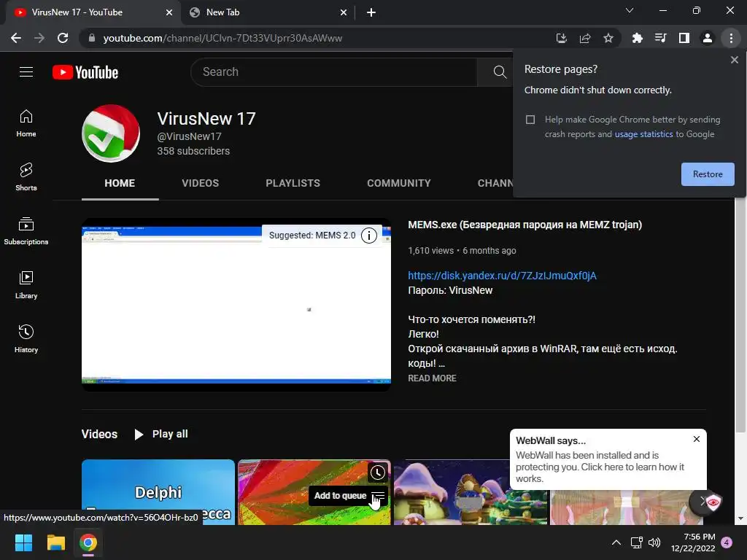Viewport: 747px width, 560px height.
Task: Click the page vertical scrollbar
Action: click(740, 314)
